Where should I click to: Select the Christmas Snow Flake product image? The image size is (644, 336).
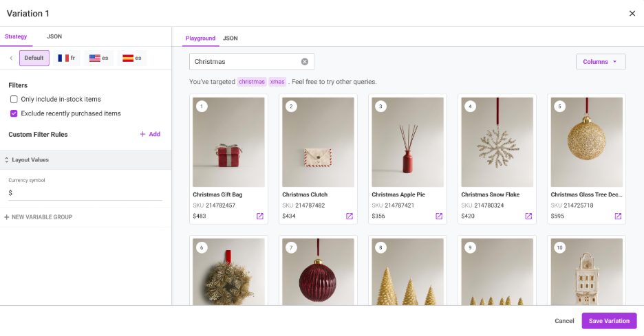(x=497, y=142)
